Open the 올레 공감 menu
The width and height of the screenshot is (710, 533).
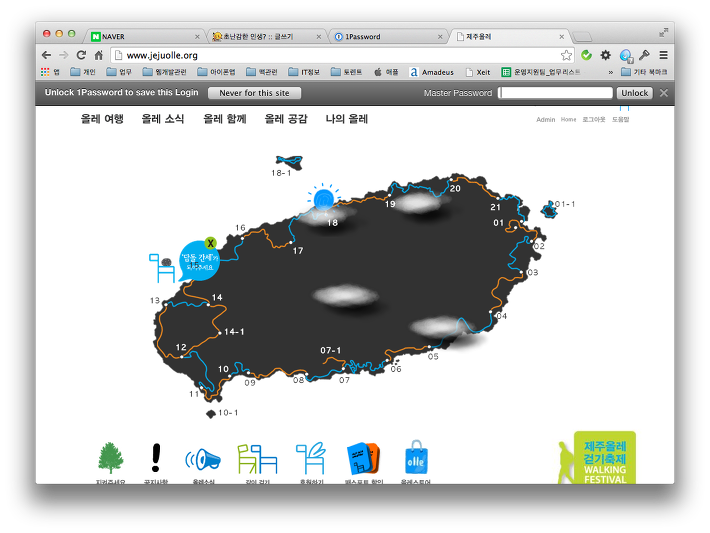(286, 119)
